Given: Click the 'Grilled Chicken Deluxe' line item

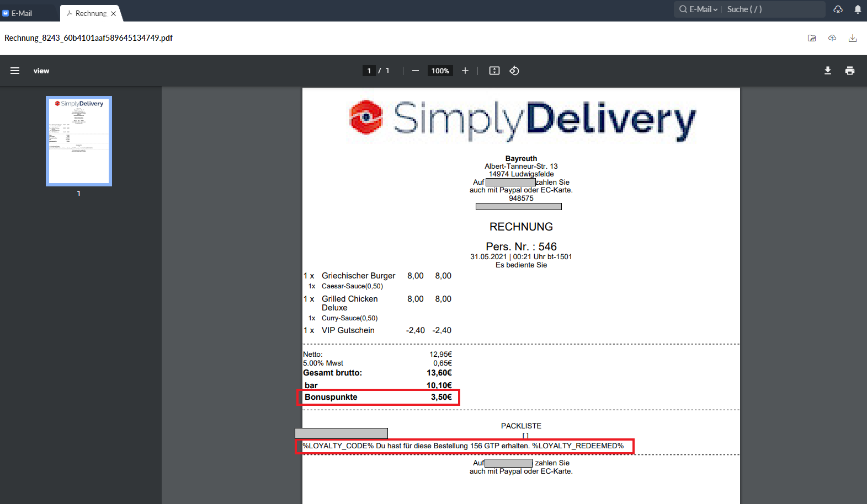Looking at the screenshot, I should 350,303.
